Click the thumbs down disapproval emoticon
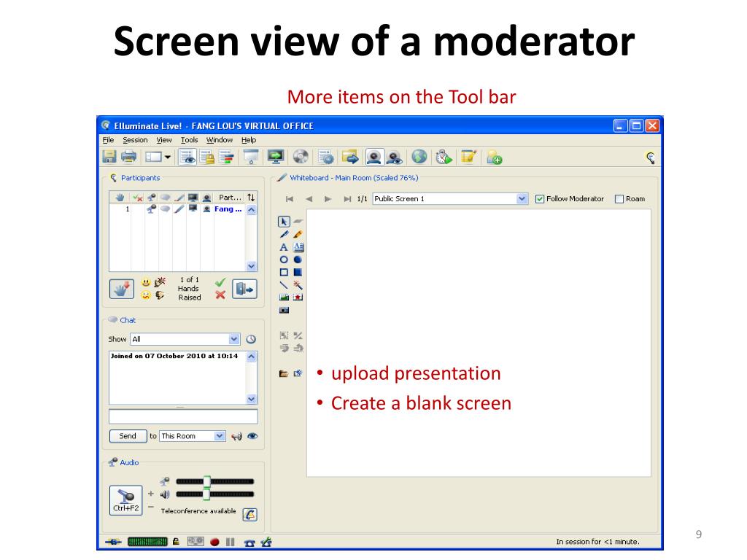Viewport: 747px width, 560px height. tap(160, 295)
